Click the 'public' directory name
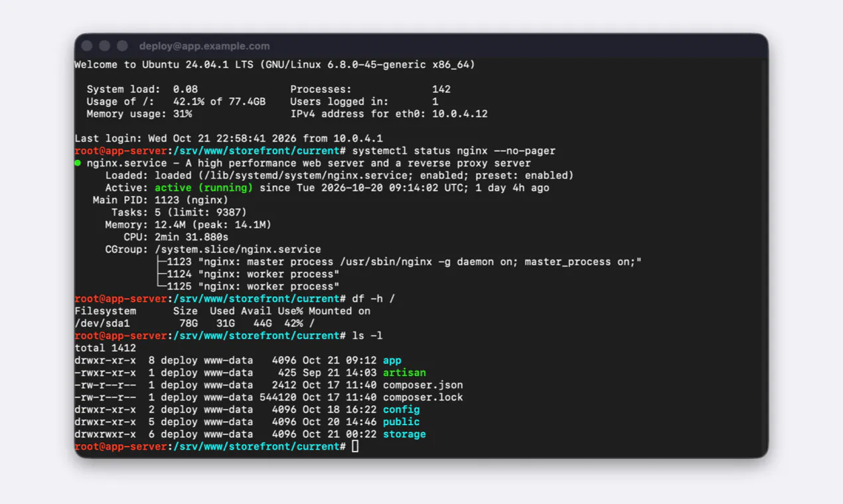Viewport: 843px width, 504px height. click(x=402, y=422)
